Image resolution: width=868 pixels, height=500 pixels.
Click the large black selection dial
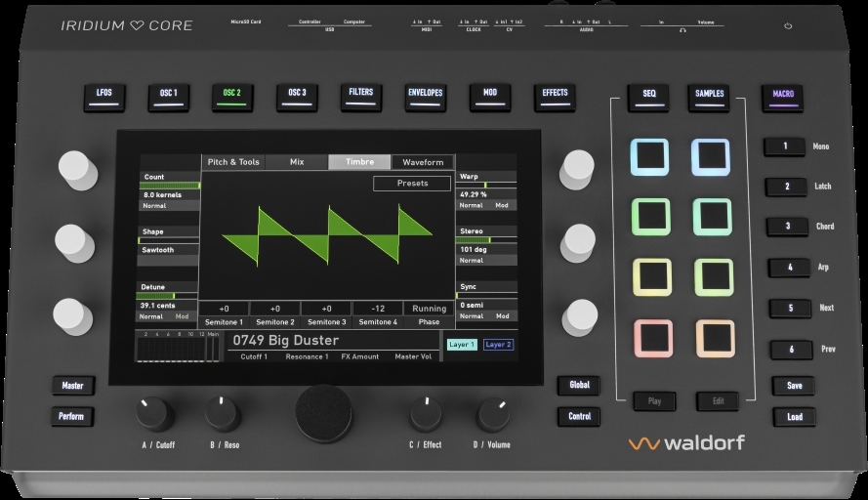(324, 413)
